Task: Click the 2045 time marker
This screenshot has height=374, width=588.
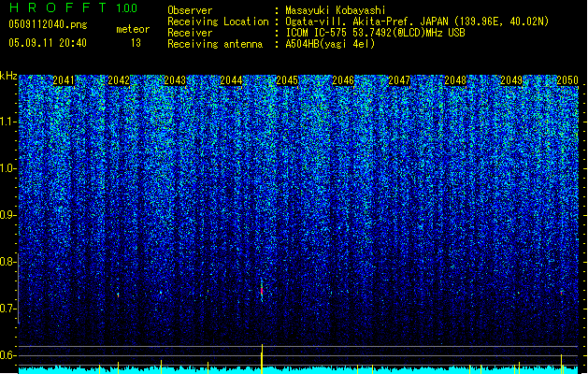Action: (287, 80)
